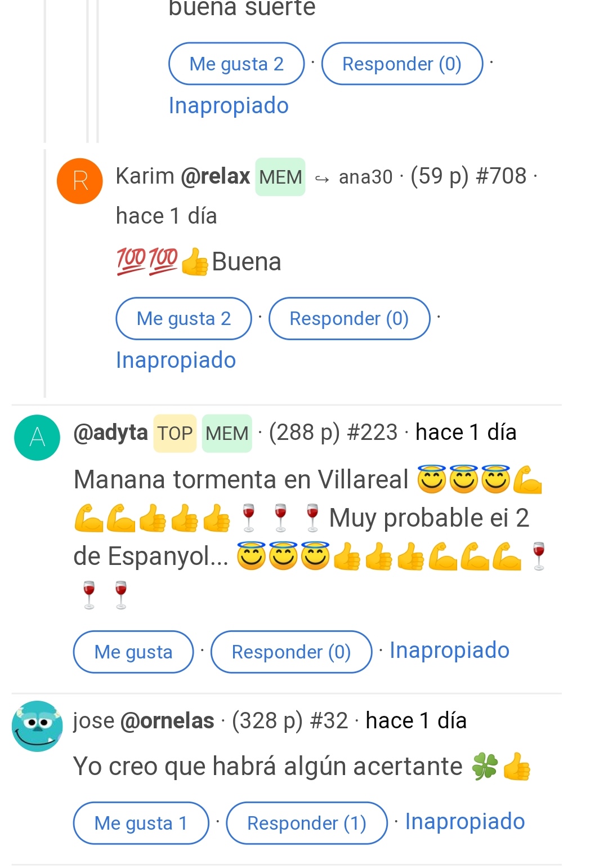The height and width of the screenshot is (868, 608).
Task: Report jose's comment as Inapropiado
Action: click(x=465, y=821)
